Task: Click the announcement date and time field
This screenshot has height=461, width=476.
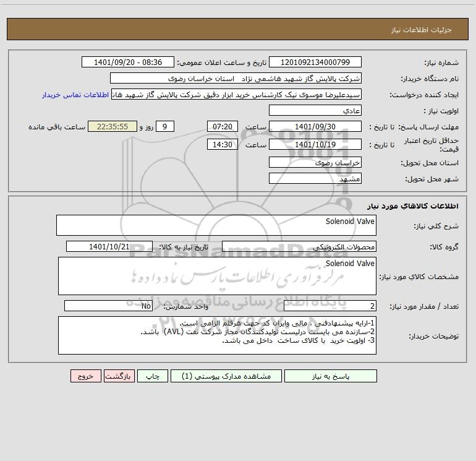Action: 128,62
